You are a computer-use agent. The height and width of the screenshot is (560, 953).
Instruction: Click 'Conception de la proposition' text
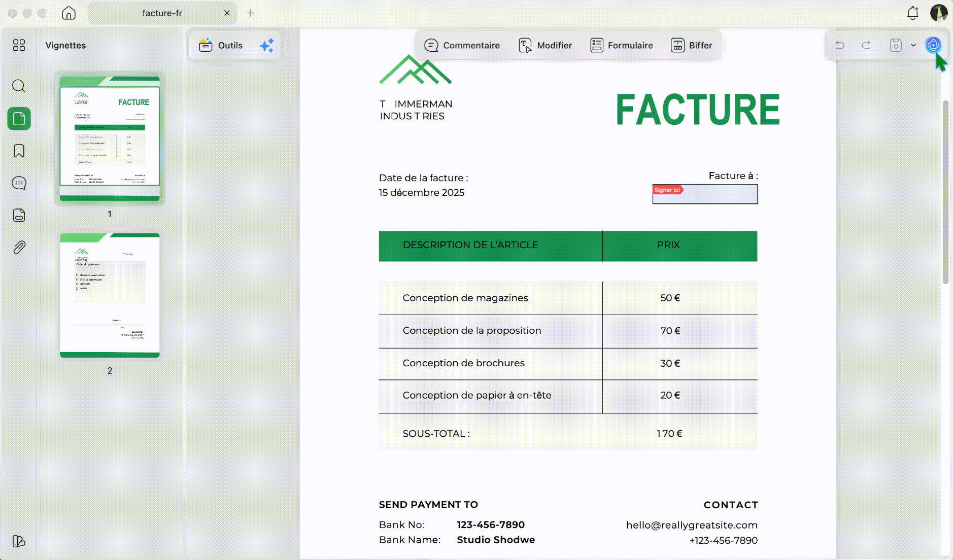472,330
